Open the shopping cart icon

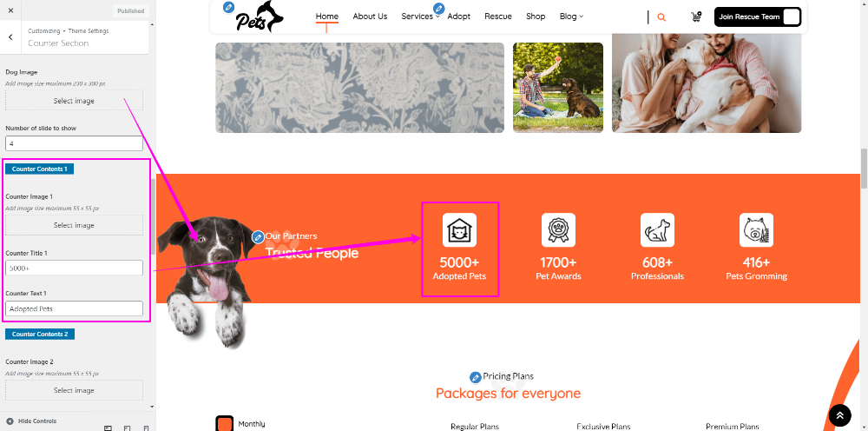pyautogui.click(x=696, y=17)
